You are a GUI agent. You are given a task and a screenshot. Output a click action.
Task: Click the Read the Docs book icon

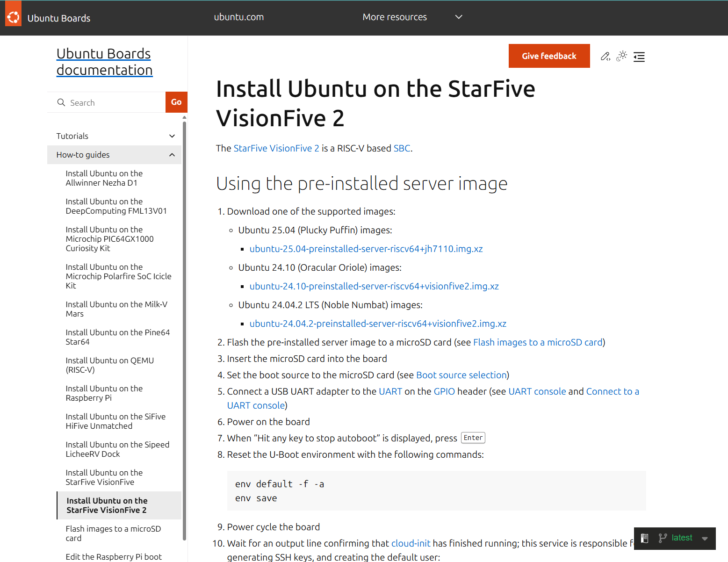coord(644,538)
